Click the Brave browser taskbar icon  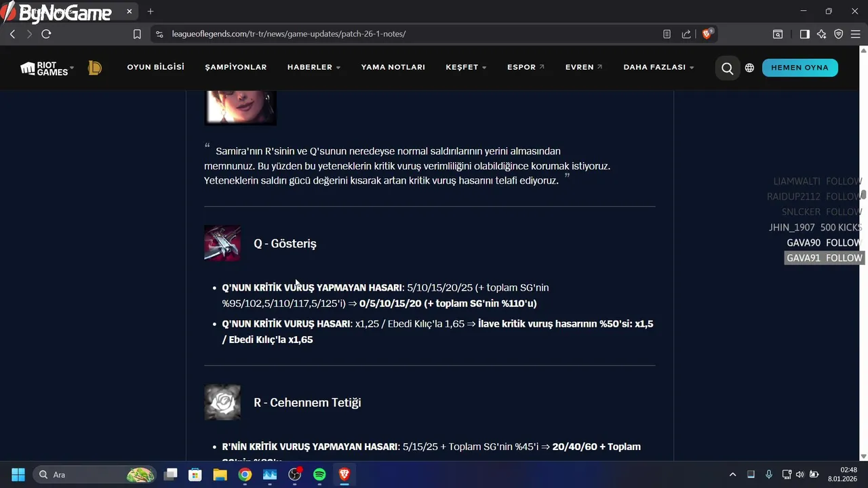(x=344, y=474)
